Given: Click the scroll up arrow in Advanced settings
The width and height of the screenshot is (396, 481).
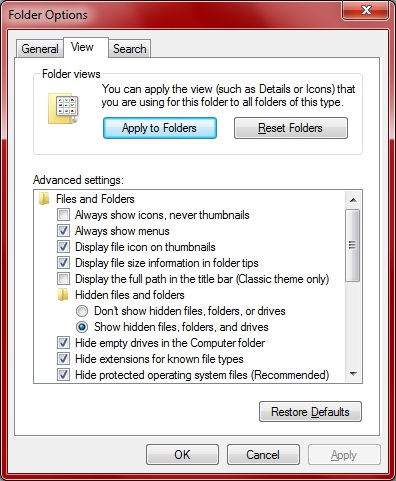Looking at the screenshot, I should click(353, 200).
